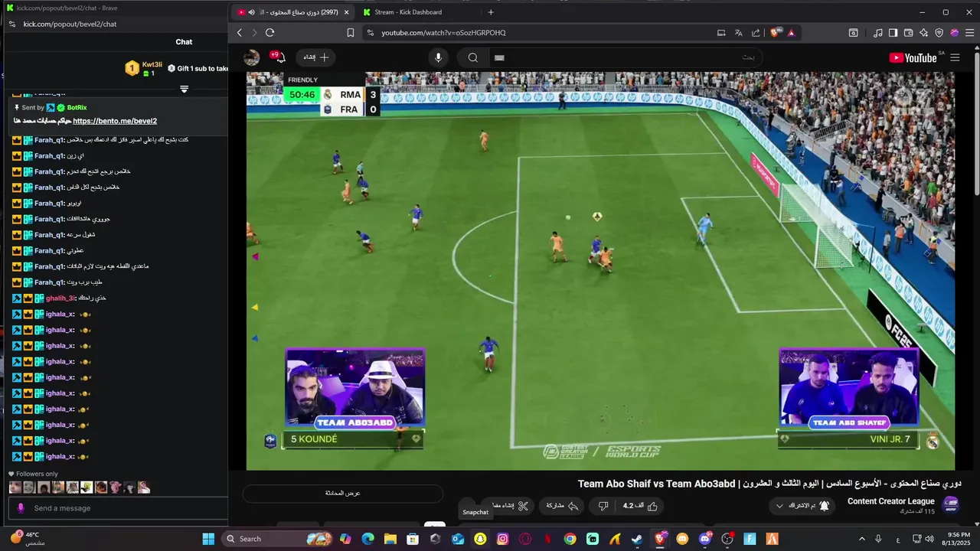This screenshot has width=980, height=551.
Task: Click the translate page icon in address bar
Action: click(x=738, y=33)
